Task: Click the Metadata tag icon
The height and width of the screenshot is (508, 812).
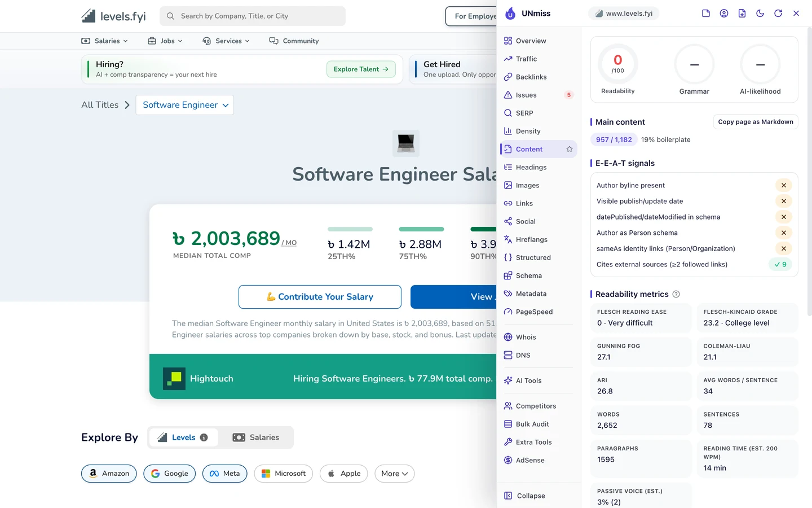Action: (x=508, y=294)
